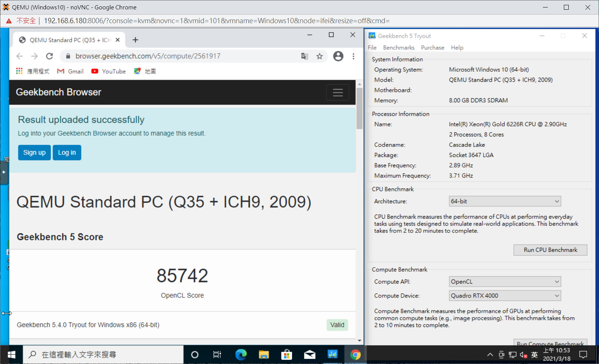Click the translate page icon
This screenshot has height=364, width=599.
305,56
